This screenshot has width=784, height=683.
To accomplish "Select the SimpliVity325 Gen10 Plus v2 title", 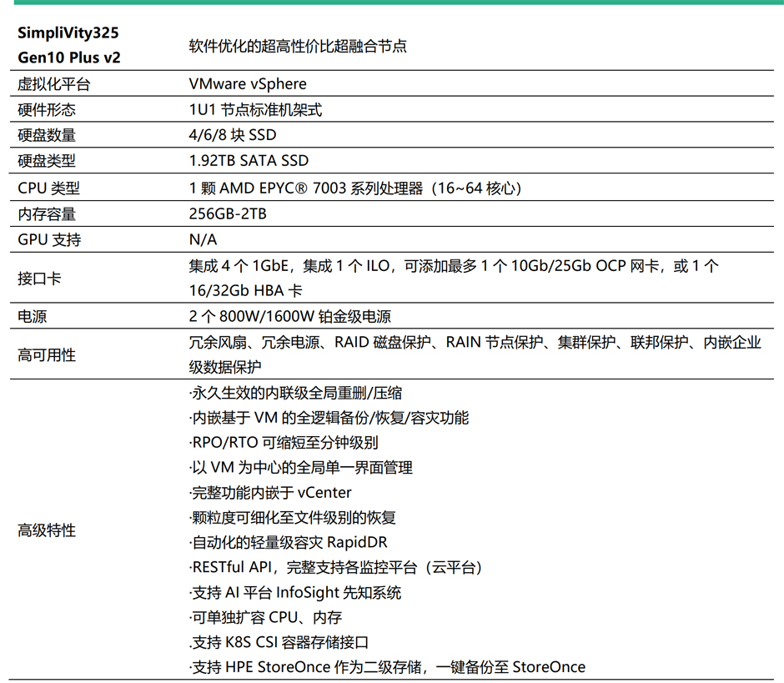I will 69,45.
